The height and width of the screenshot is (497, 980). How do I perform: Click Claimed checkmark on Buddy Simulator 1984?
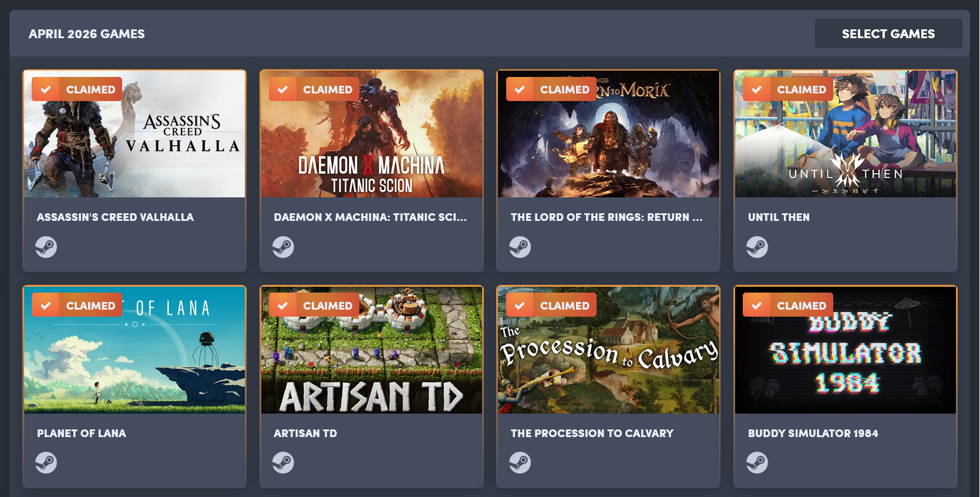757,305
